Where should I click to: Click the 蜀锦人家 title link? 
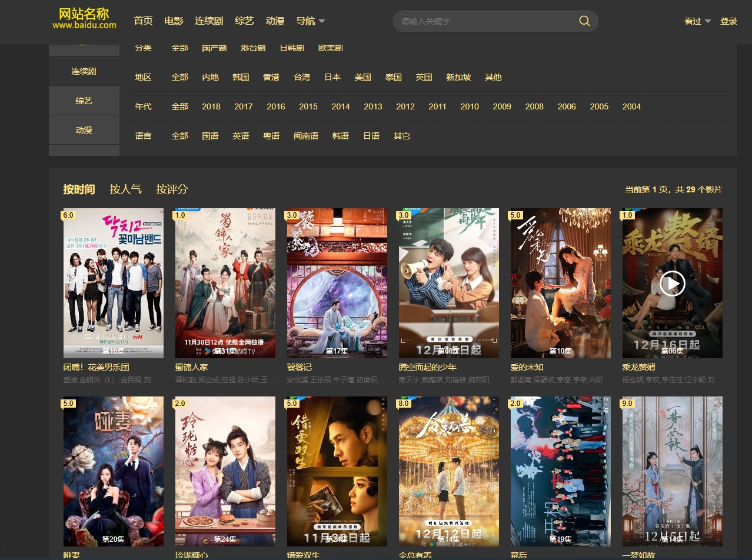pos(192,367)
